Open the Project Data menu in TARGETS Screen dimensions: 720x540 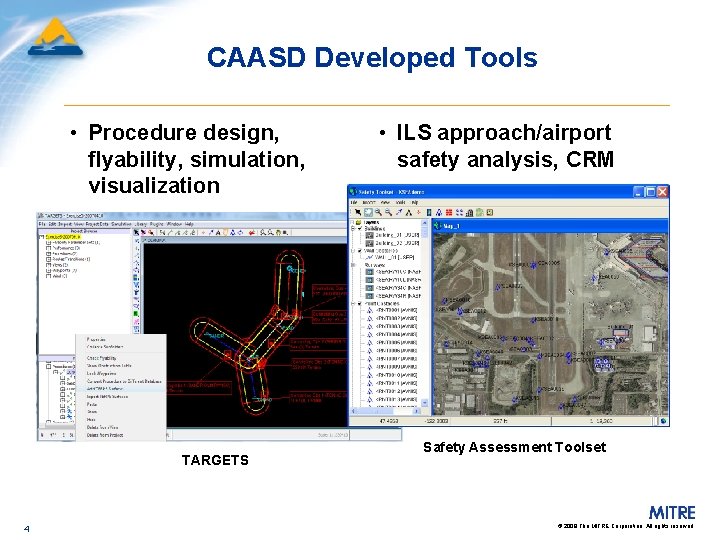click(x=97, y=224)
